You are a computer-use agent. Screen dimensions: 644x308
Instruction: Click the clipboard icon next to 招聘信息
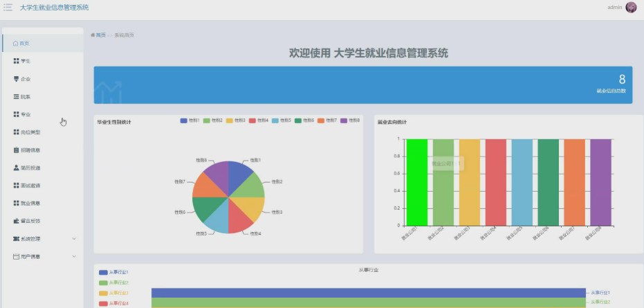pos(16,150)
